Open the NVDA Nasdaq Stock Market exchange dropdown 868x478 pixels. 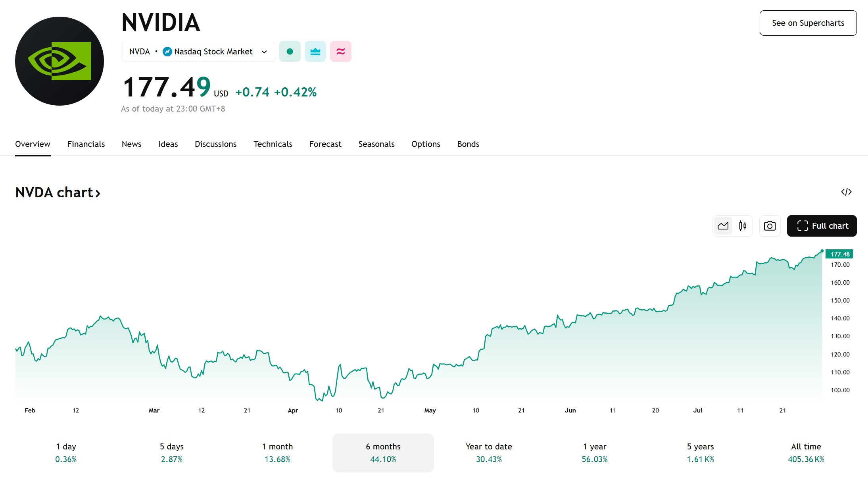(198, 52)
